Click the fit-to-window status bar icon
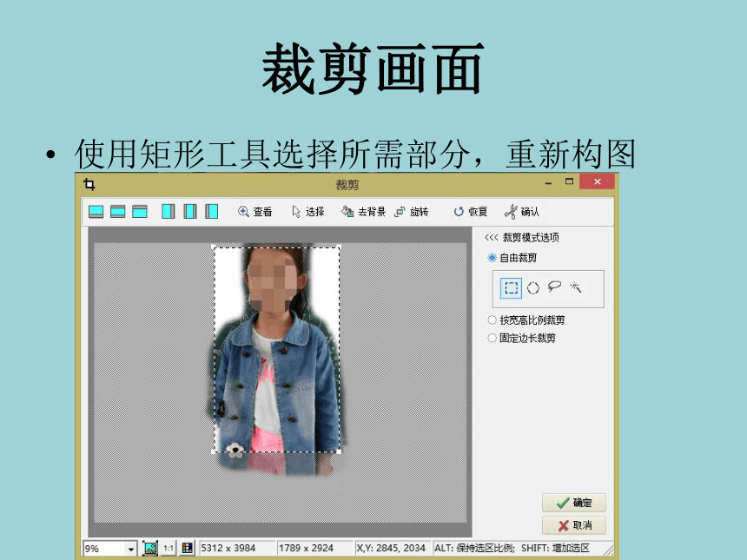The height and width of the screenshot is (560, 747). pos(150,548)
